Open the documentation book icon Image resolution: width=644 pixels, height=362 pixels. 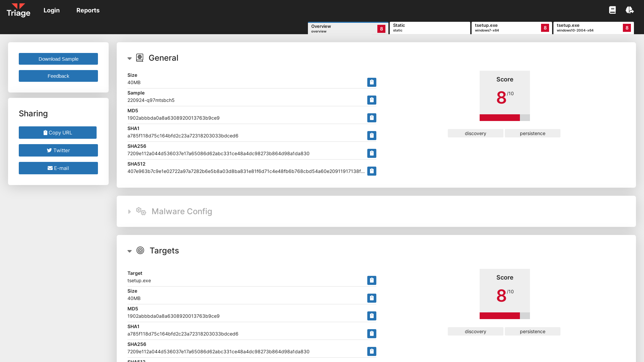pyautogui.click(x=612, y=10)
